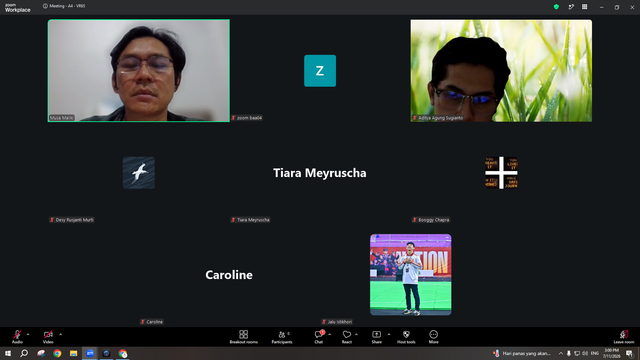The width and height of the screenshot is (640, 360).
Task: Open the Chat panel
Action: coord(319,337)
